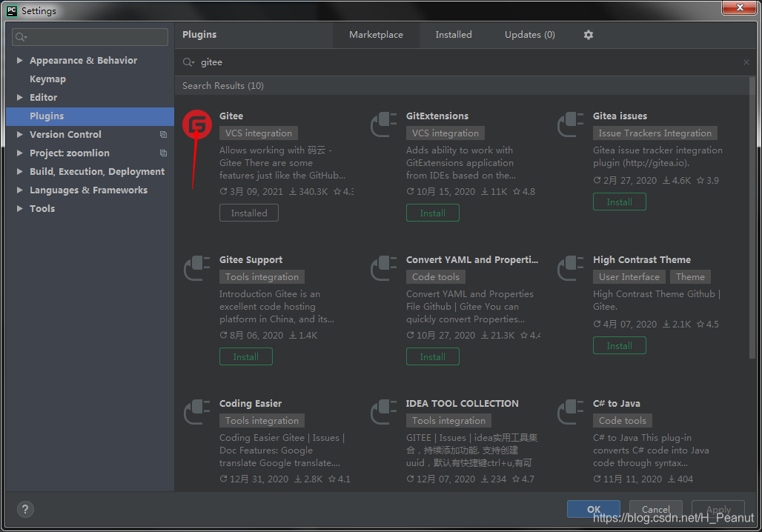This screenshot has width=762, height=532.
Task: Open the High Contrast Theme title
Action: (641, 260)
